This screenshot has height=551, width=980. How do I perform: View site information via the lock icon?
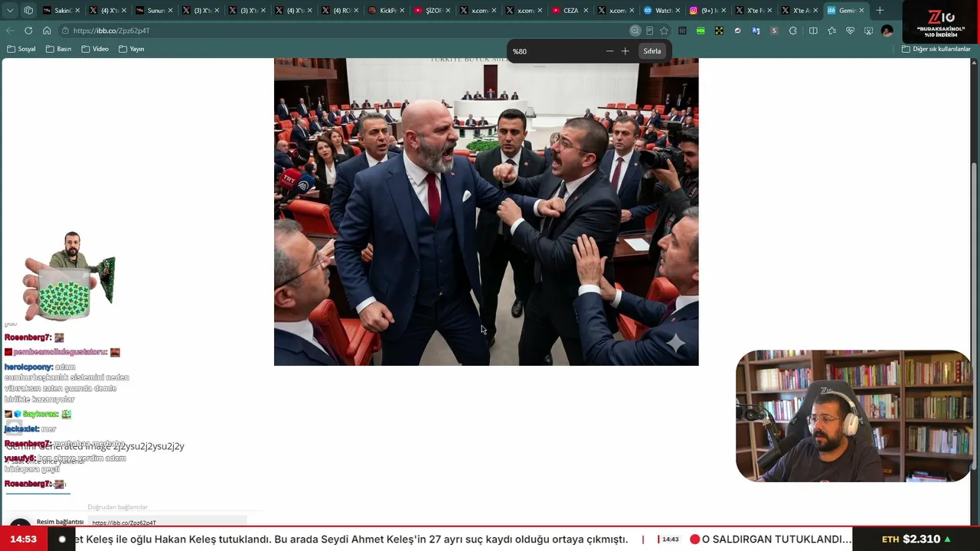pyautogui.click(x=66, y=31)
